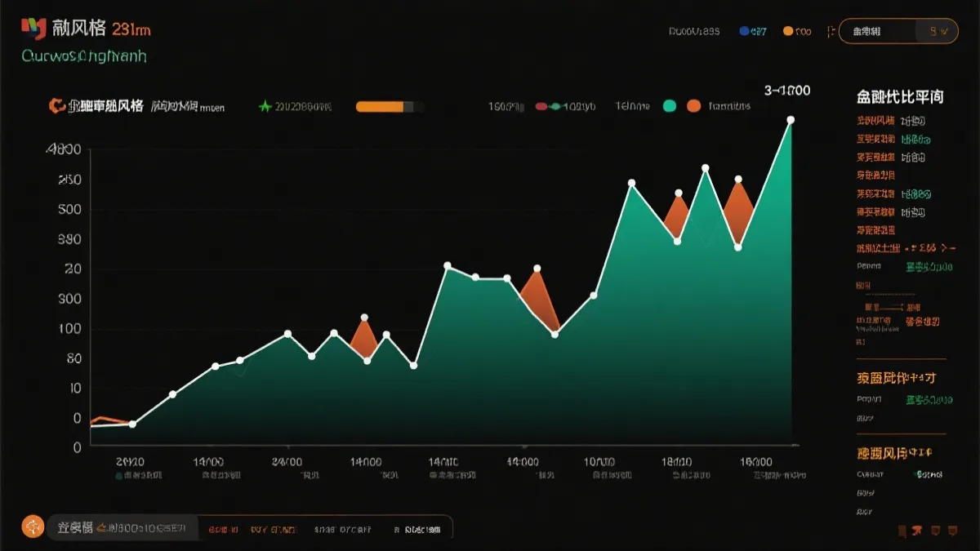980x551 pixels.
Task: Select the first orange tab in bottom bar
Action: tap(223, 530)
